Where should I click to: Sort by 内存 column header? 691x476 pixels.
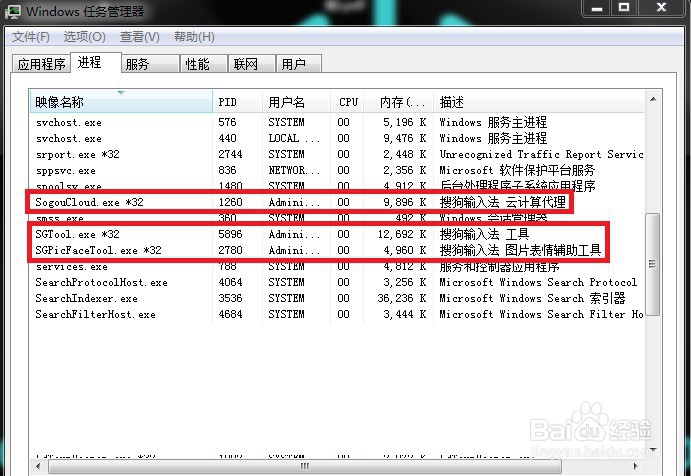tap(399, 102)
